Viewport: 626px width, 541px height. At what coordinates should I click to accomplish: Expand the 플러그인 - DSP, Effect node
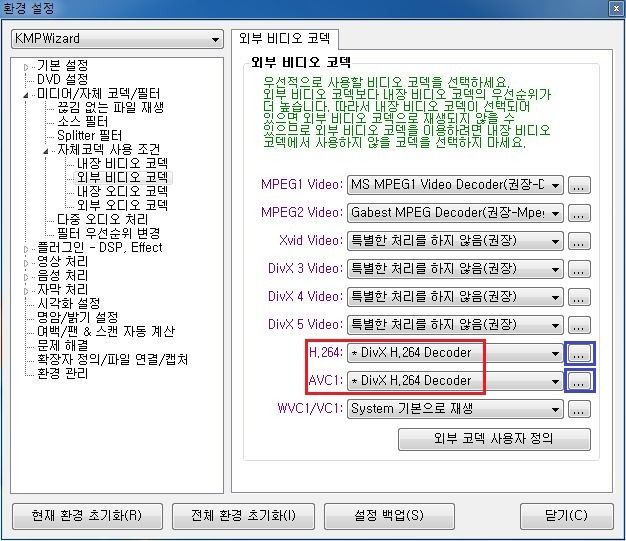tap(26, 250)
